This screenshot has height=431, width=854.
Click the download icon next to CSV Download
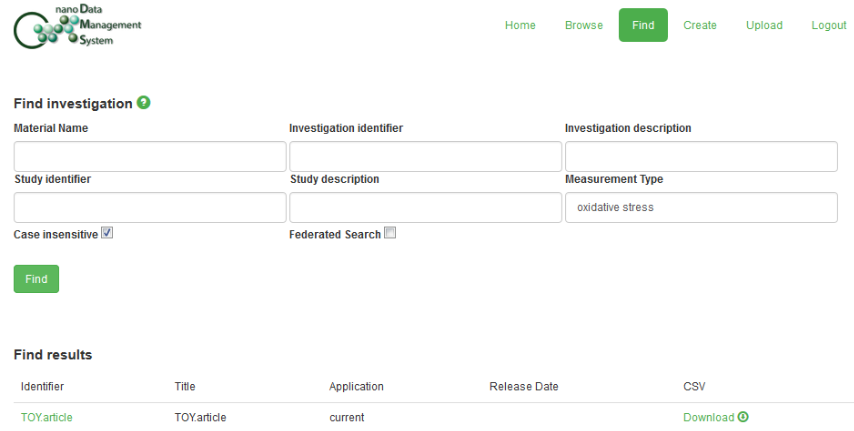pos(743,417)
